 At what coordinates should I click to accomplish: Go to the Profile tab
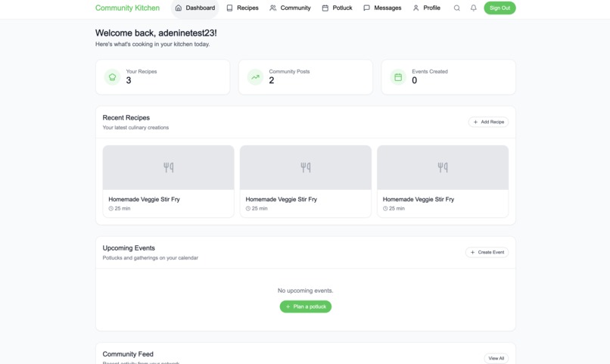pyautogui.click(x=426, y=8)
